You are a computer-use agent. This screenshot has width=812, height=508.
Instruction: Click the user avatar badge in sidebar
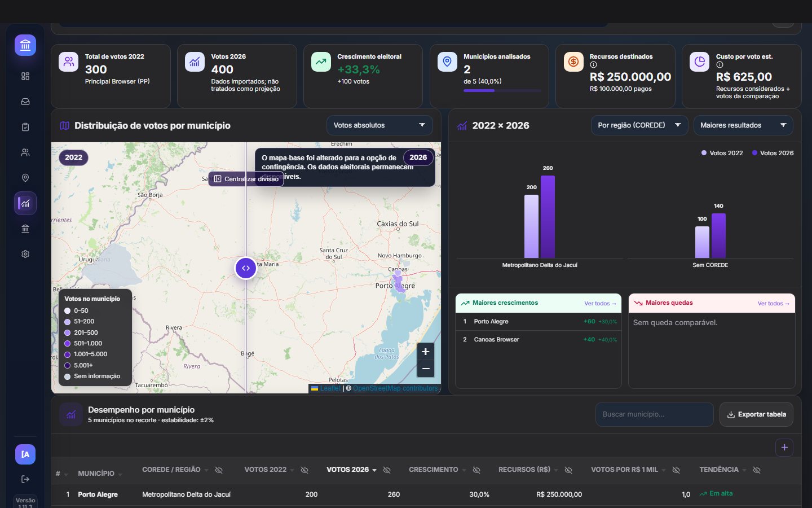(x=25, y=454)
